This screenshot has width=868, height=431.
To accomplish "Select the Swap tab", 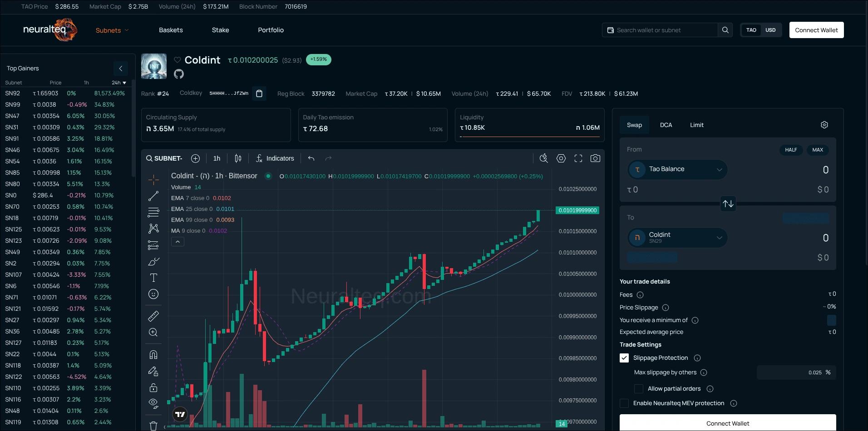I will click(x=634, y=125).
